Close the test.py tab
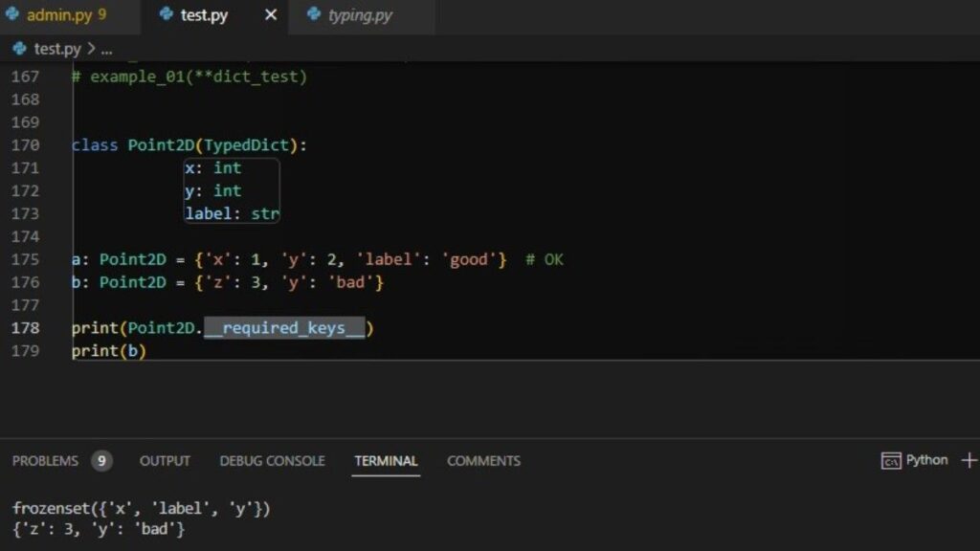 point(271,14)
